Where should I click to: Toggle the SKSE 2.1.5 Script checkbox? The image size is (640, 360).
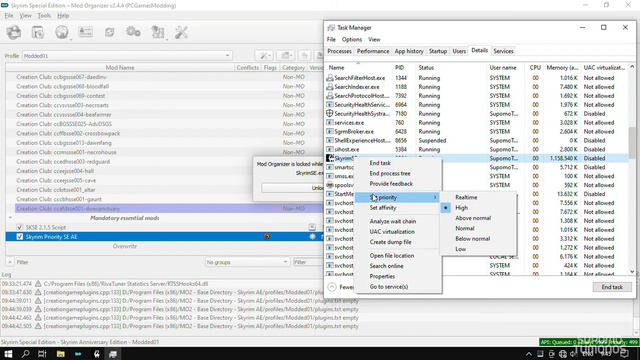(x=20, y=227)
